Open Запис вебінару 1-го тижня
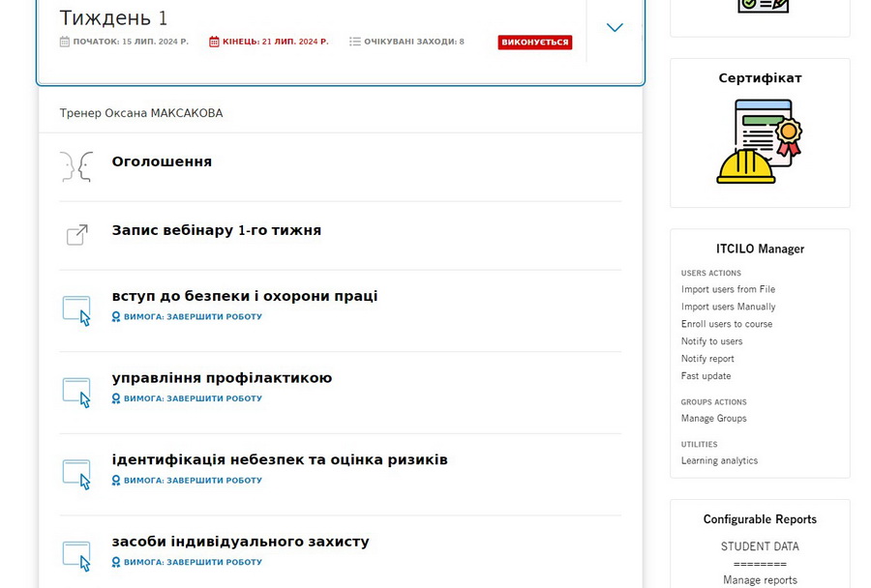The image size is (871, 588). coord(217,230)
